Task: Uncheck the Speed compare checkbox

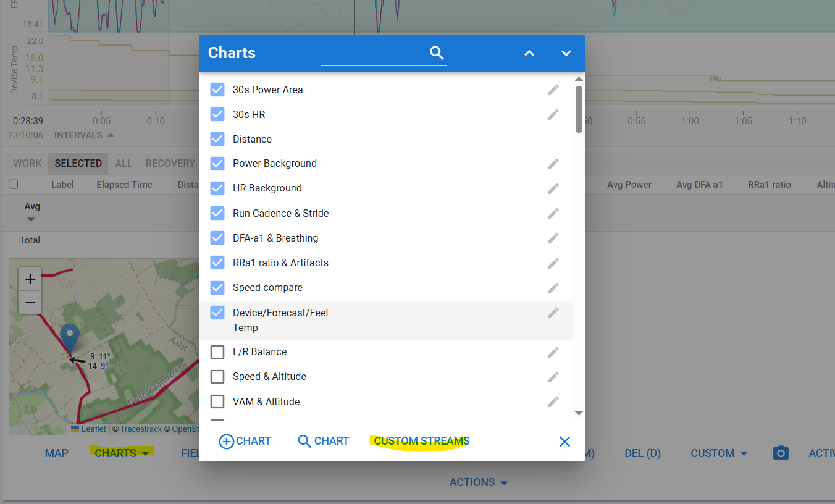Action: (217, 288)
